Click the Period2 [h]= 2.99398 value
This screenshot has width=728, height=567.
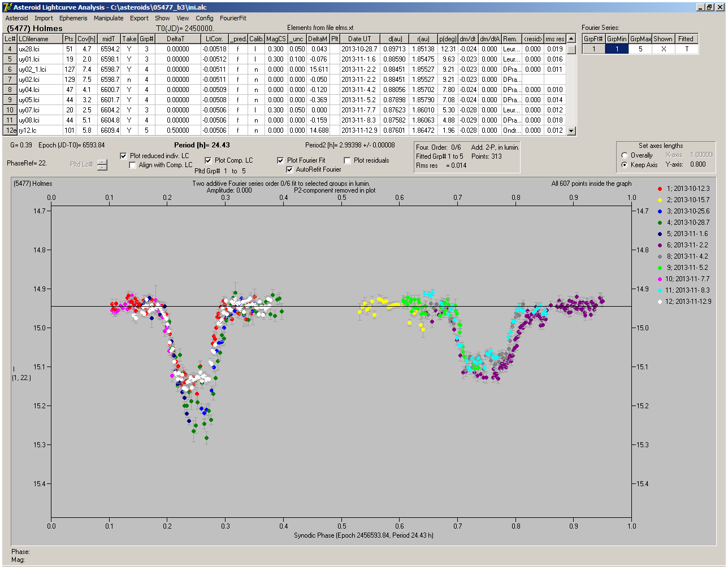[x=350, y=145]
